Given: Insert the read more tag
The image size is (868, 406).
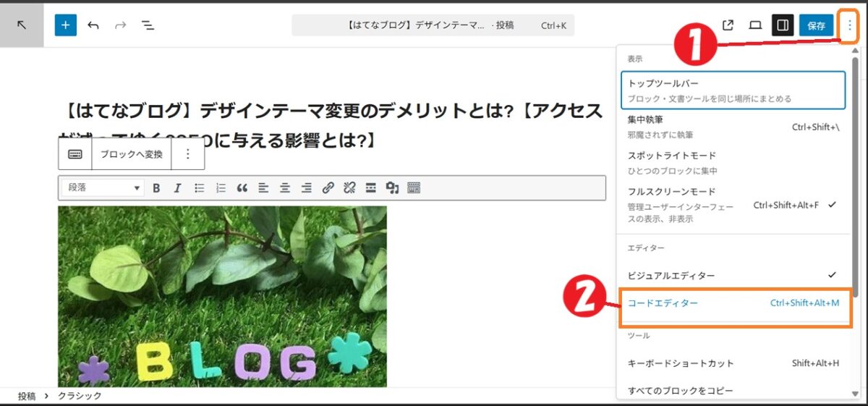Looking at the screenshot, I should coord(370,188).
